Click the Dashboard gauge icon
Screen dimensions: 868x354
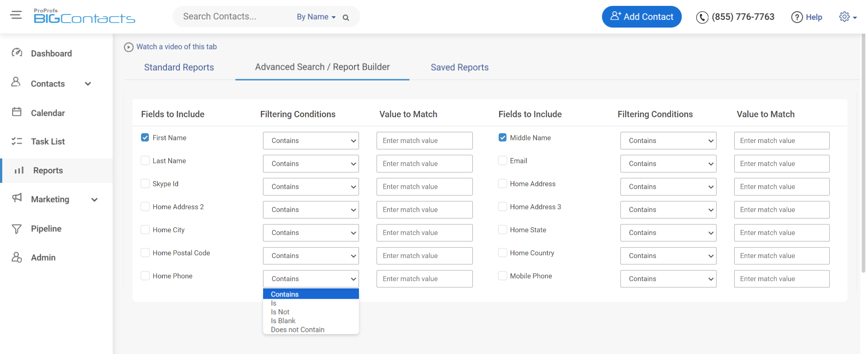17,53
